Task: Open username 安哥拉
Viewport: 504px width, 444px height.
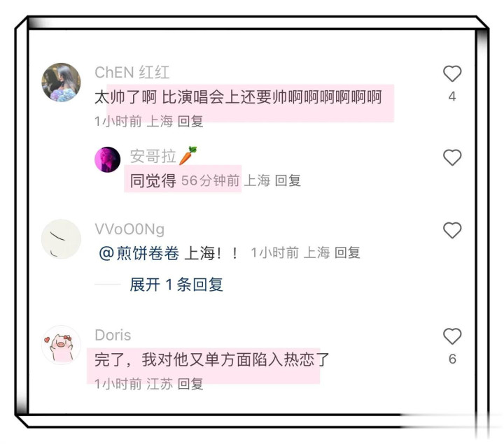Action: [x=153, y=157]
